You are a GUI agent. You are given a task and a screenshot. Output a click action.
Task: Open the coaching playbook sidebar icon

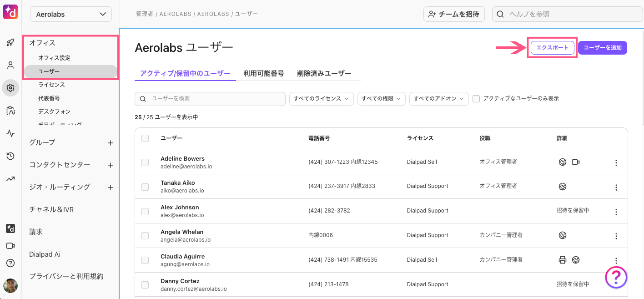(x=10, y=111)
